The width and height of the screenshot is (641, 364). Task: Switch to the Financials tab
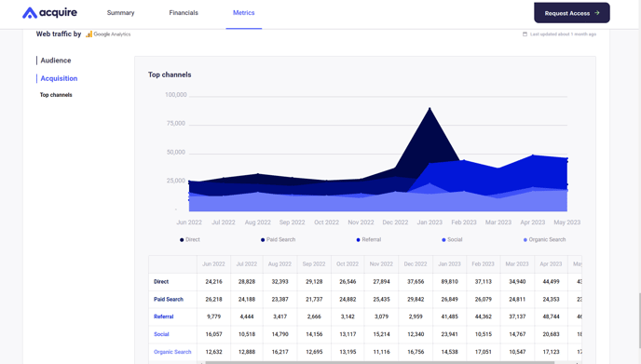[184, 13]
